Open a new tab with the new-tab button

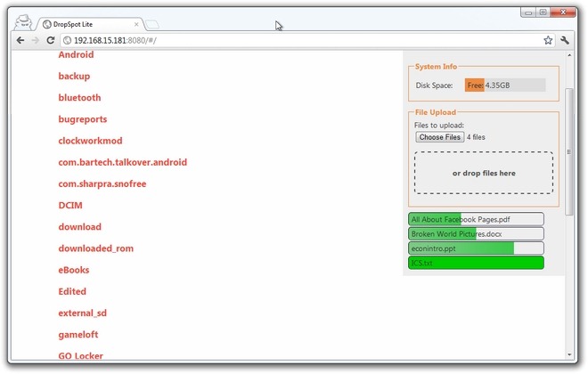click(151, 25)
